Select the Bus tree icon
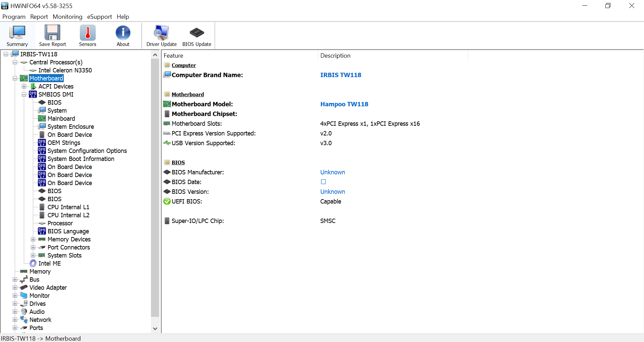Viewport: 644px width, 342px height. pyautogui.click(x=24, y=280)
